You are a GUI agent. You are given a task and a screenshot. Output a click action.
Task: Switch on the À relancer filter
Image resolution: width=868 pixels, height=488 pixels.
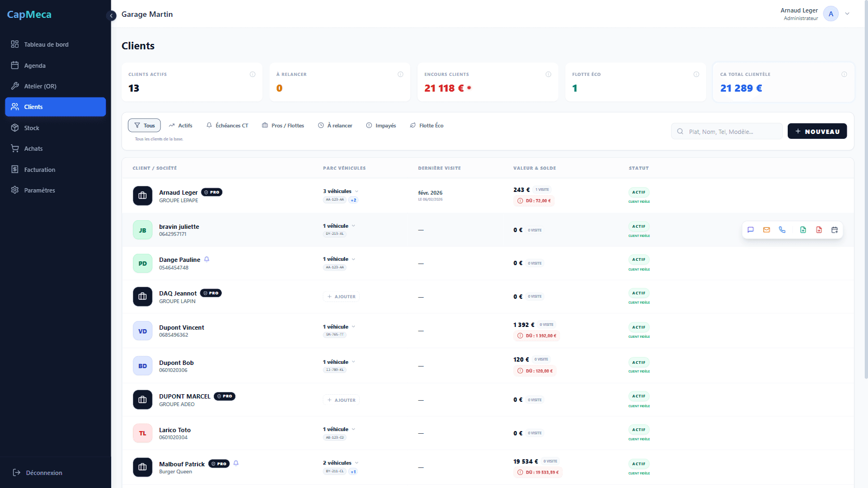(335, 125)
